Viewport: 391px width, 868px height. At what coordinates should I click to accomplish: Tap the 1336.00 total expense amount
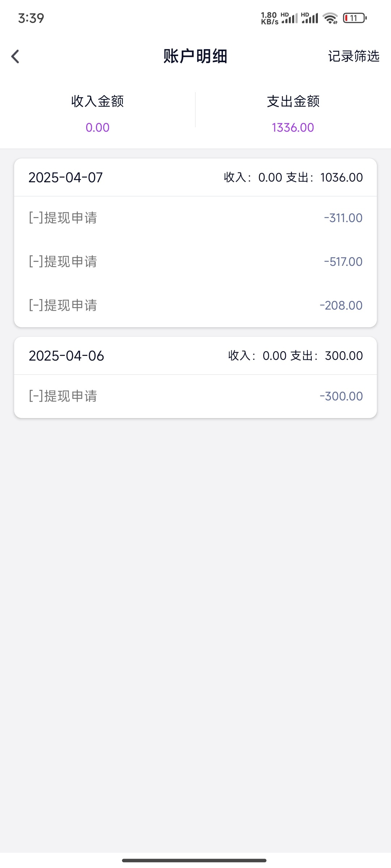point(293,128)
